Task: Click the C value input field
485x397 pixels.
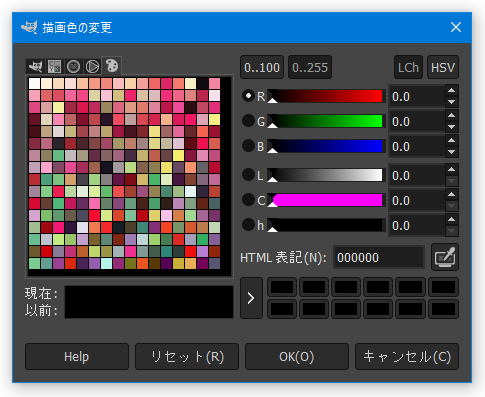Action: [x=417, y=200]
